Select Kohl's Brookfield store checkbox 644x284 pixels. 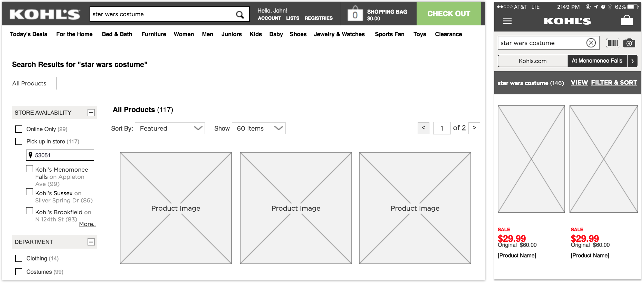pos(30,211)
